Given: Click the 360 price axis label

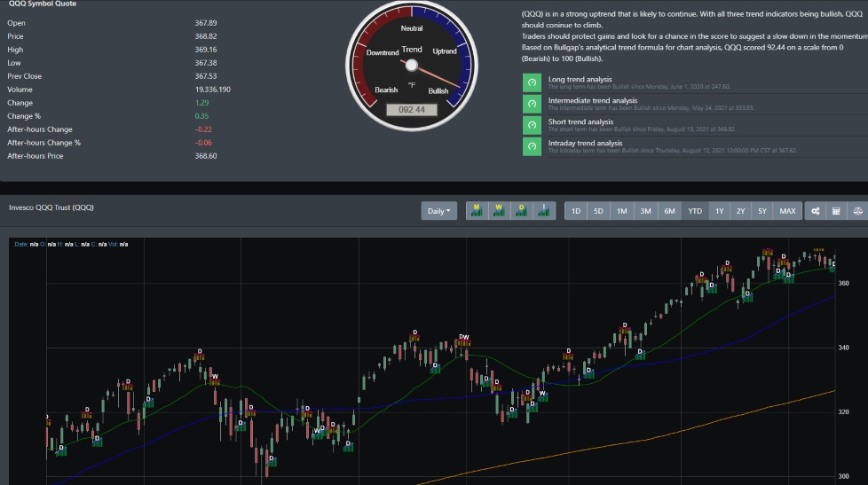Looking at the screenshot, I should (843, 283).
